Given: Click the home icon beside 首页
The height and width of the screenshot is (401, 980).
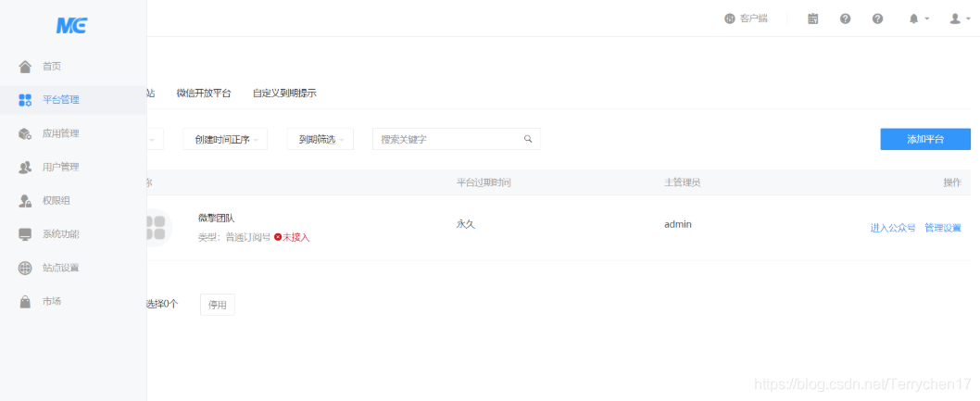Looking at the screenshot, I should (25, 66).
